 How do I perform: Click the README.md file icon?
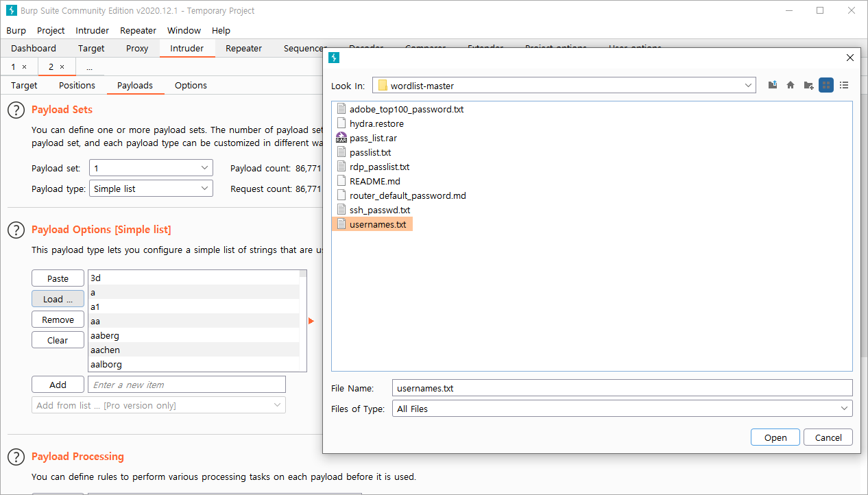point(341,181)
